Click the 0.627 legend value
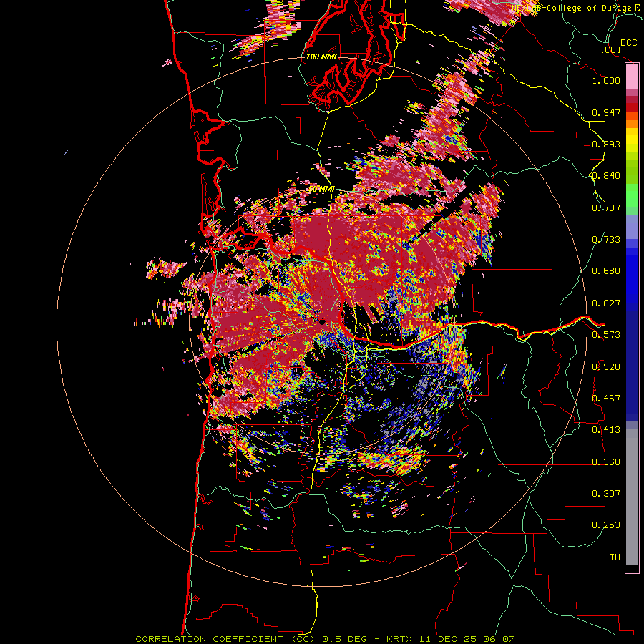The height and width of the screenshot is (644, 644). click(606, 303)
